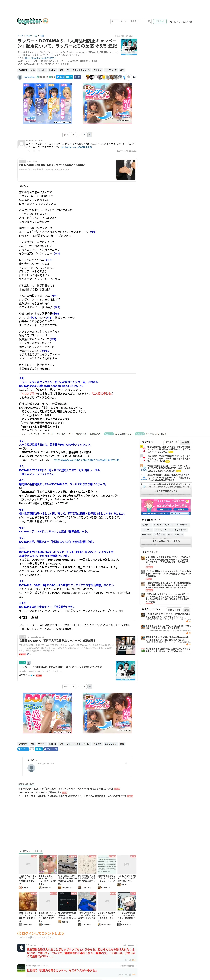210x980 pixels.
Task: Open ニュースキャスター大麻特集 related link
Action: (x=72, y=796)
